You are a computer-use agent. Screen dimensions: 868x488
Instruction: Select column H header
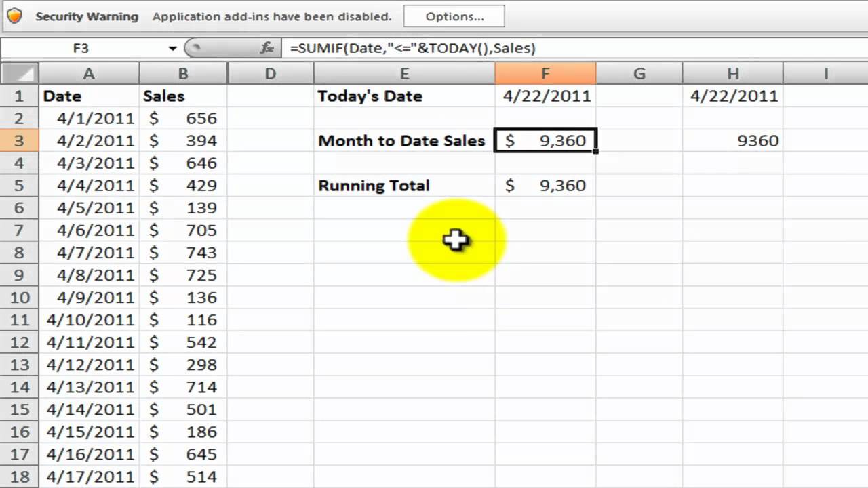tap(732, 74)
